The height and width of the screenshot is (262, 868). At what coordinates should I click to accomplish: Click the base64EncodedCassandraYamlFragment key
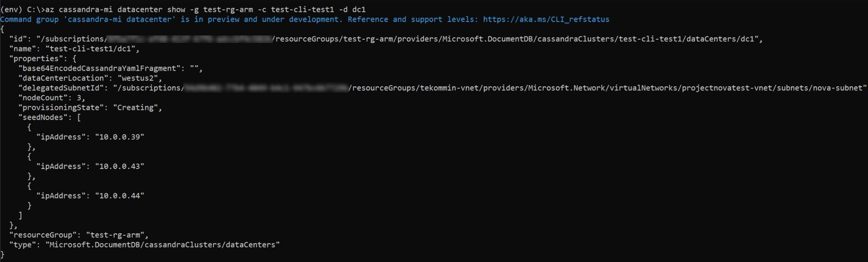[99, 68]
